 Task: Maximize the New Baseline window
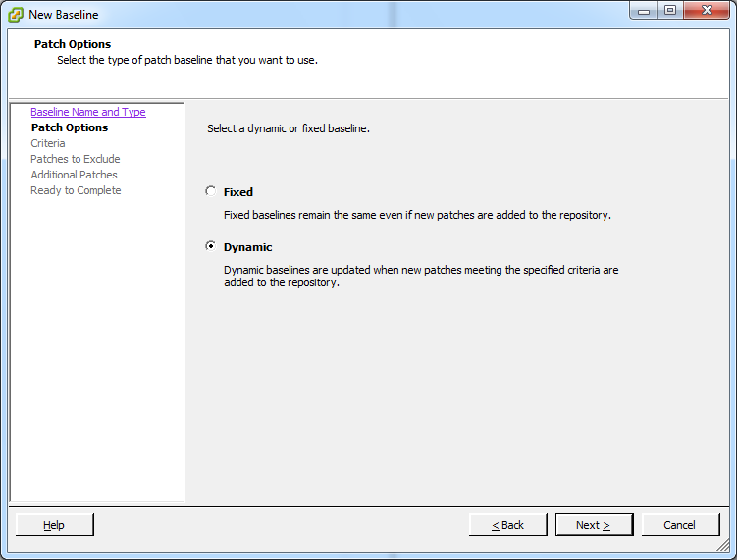(670, 11)
